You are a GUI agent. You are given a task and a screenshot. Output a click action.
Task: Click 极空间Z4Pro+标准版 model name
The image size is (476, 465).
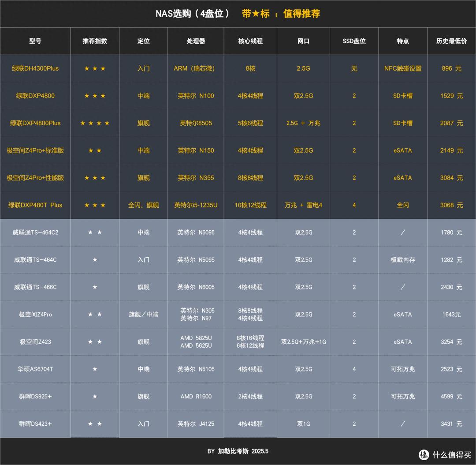[x=35, y=150]
